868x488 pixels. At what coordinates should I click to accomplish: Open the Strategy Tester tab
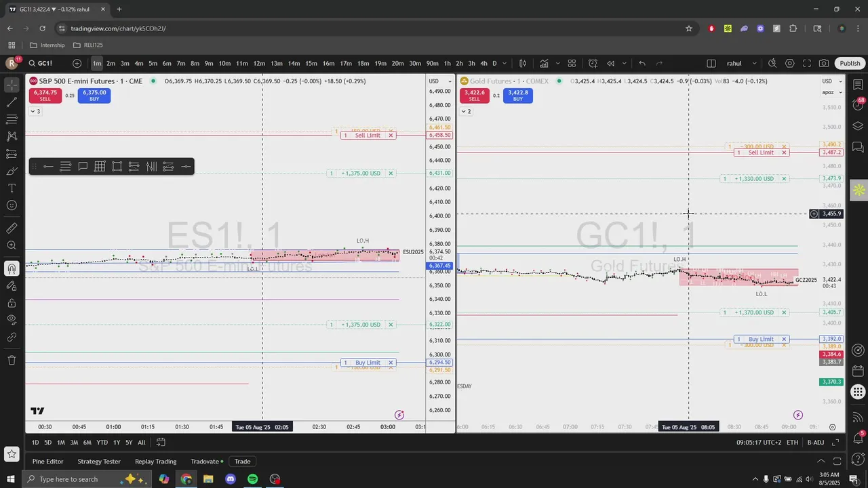point(99,462)
